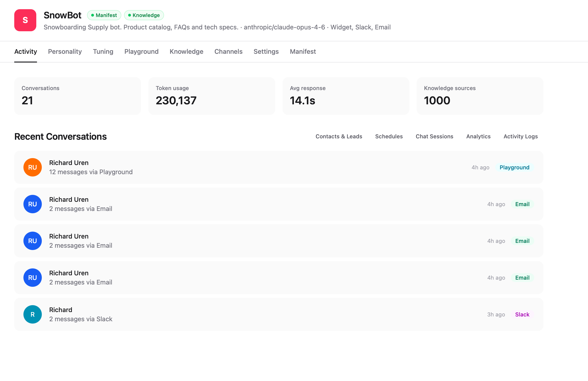The image size is (588, 381).
Task: Switch to the Tuning tab
Action: pyautogui.click(x=103, y=51)
